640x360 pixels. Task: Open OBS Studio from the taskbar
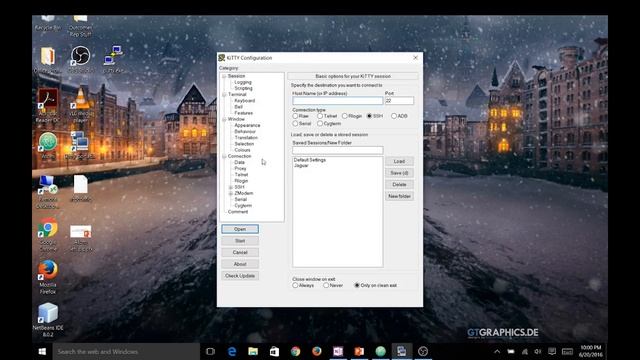point(423,351)
